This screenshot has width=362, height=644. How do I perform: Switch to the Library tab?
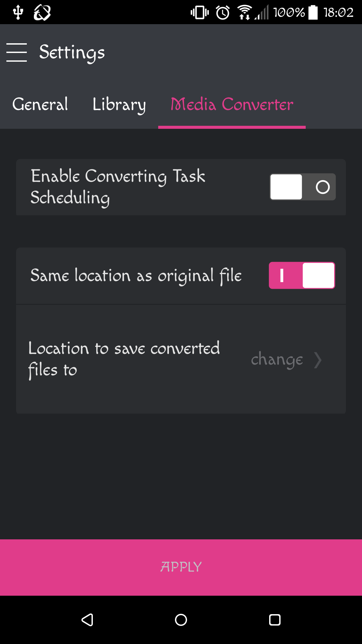point(119,104)
